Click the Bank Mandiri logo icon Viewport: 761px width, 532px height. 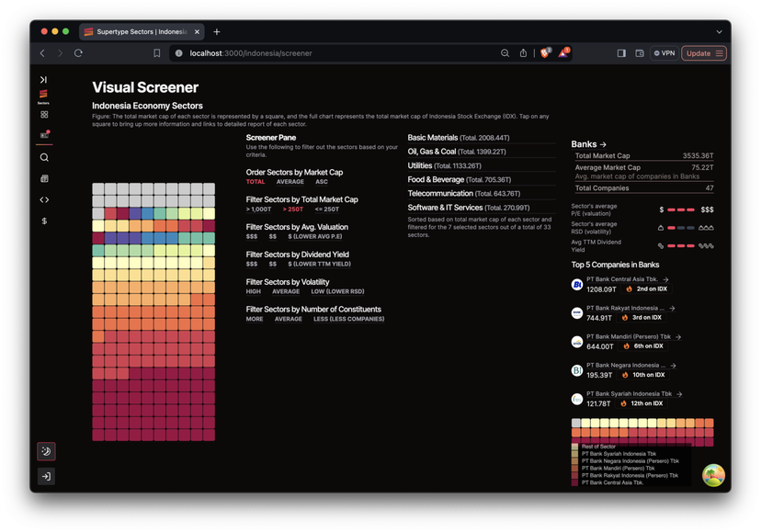(x=577, y=342)
